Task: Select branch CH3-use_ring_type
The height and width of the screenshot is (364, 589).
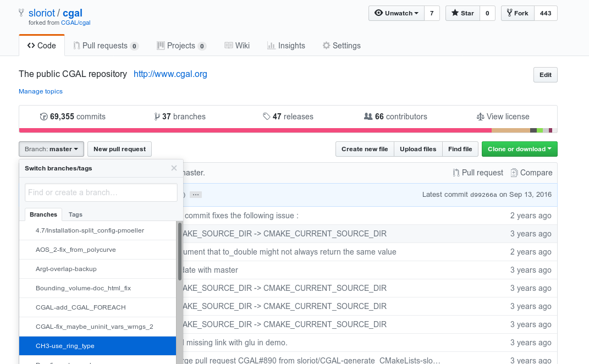Action: (x=97, y=346)
